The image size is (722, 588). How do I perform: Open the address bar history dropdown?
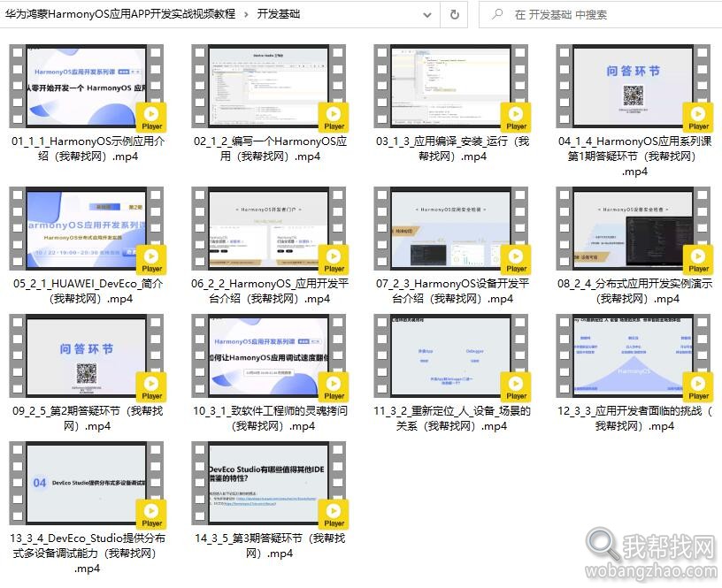(427, 15)
